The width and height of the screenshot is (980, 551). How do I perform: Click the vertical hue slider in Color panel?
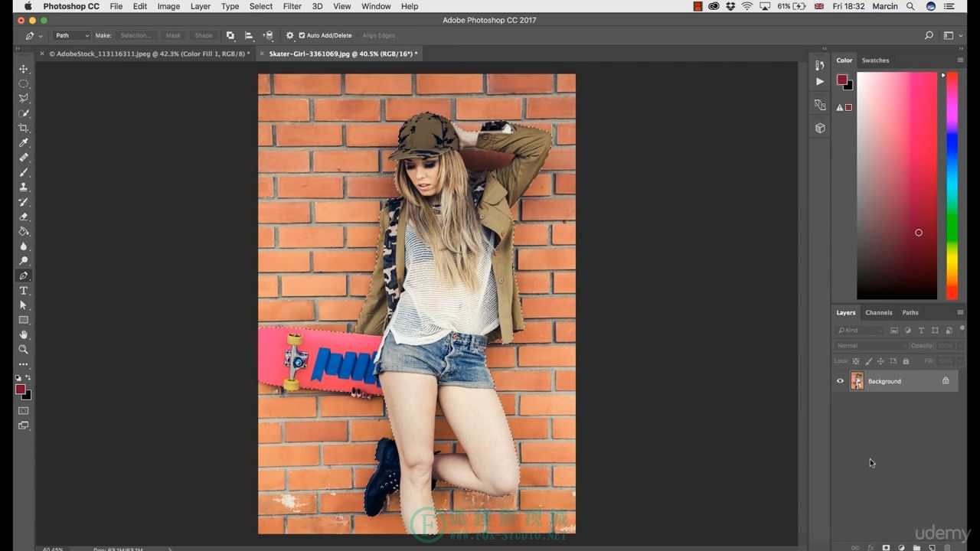click(952, 185)
